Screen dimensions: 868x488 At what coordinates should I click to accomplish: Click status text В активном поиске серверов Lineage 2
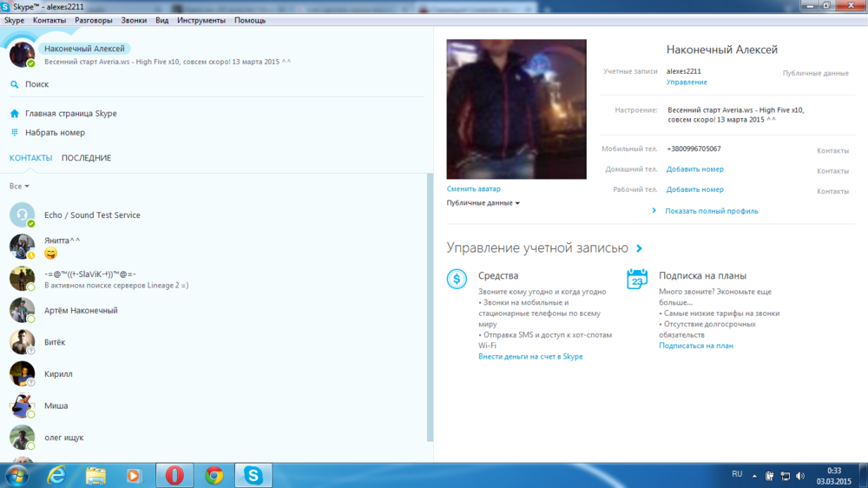pos(116,286)
